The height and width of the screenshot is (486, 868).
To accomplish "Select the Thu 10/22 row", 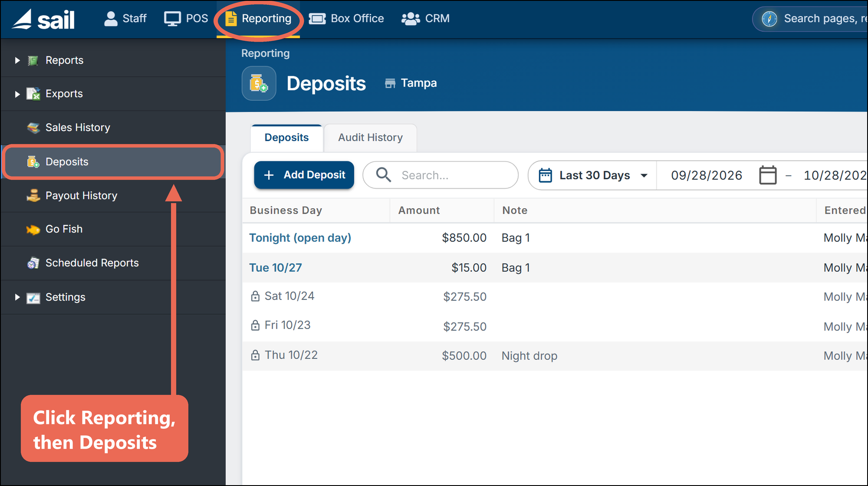I will click(x=555, y=356).
